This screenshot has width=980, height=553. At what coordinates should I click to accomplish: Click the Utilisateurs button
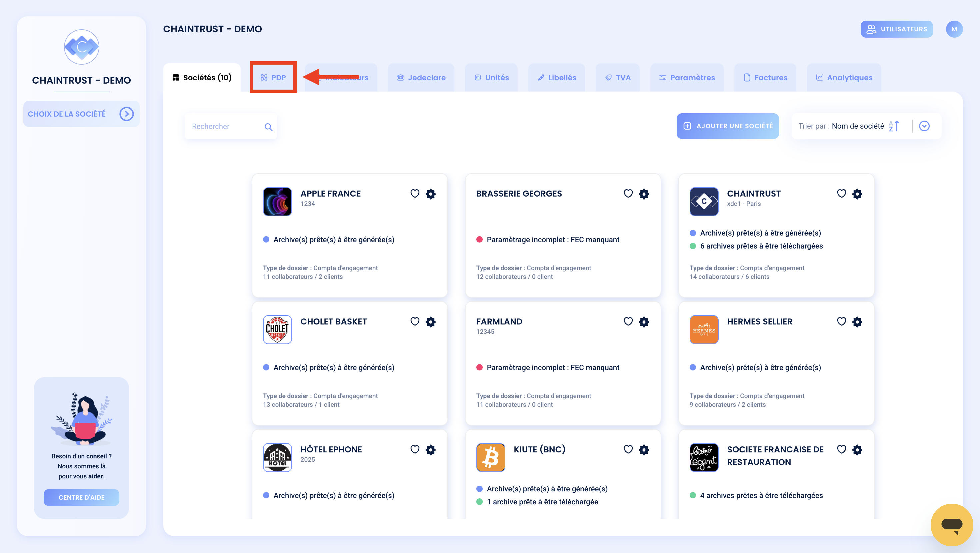point(897,29)
